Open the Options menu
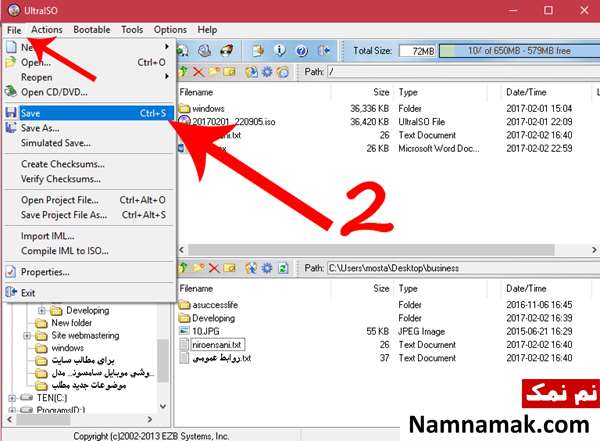 170,29
